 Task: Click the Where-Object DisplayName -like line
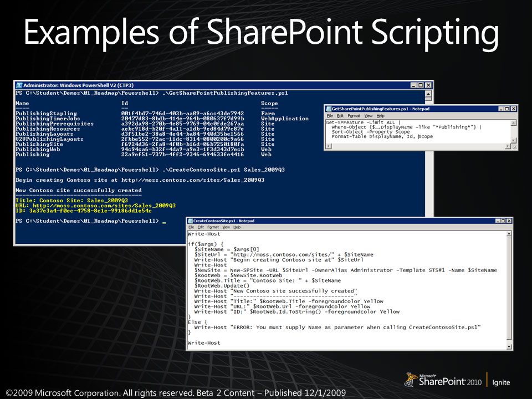[x=406, y=127]
